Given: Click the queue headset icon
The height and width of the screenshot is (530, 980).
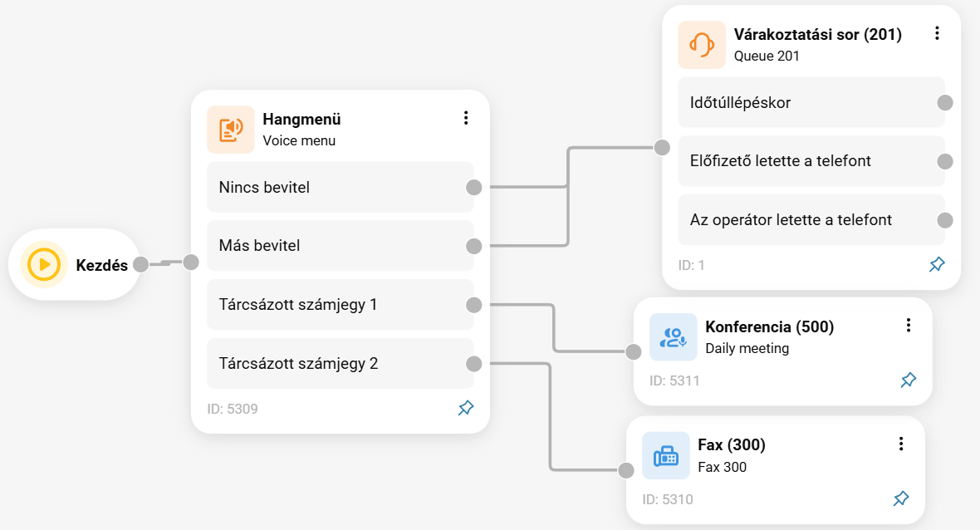Looking at the screenshot, I should point(702,45).
